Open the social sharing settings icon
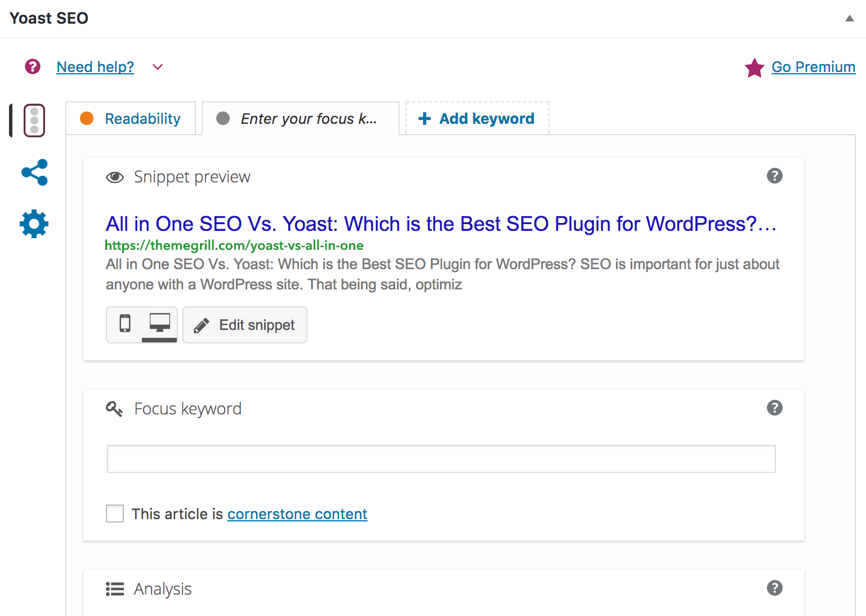Screen dimensions: 866x616 point(34,172)
